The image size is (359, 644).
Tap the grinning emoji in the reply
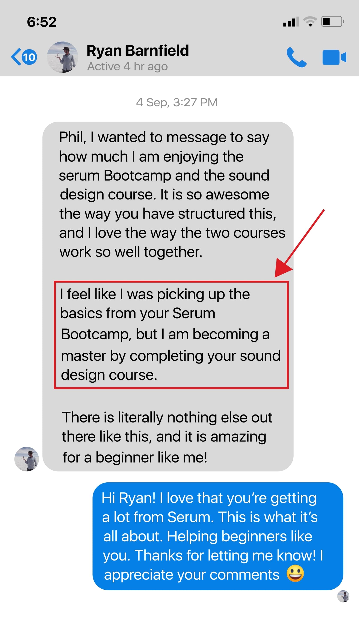(295, 574)
